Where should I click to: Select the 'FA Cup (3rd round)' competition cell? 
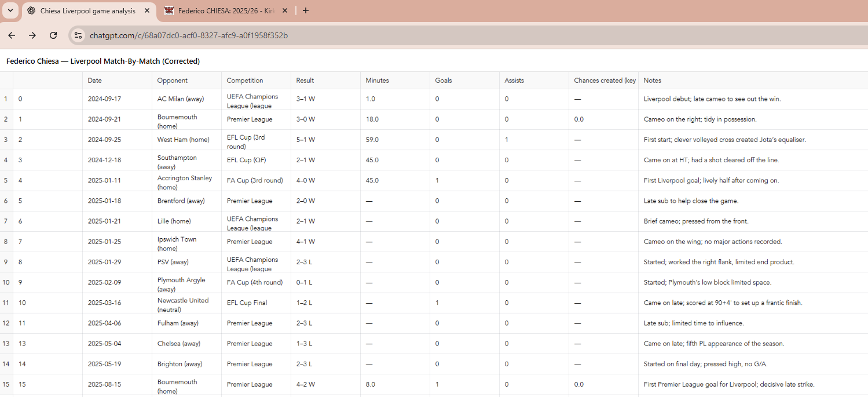click(256, 180)
